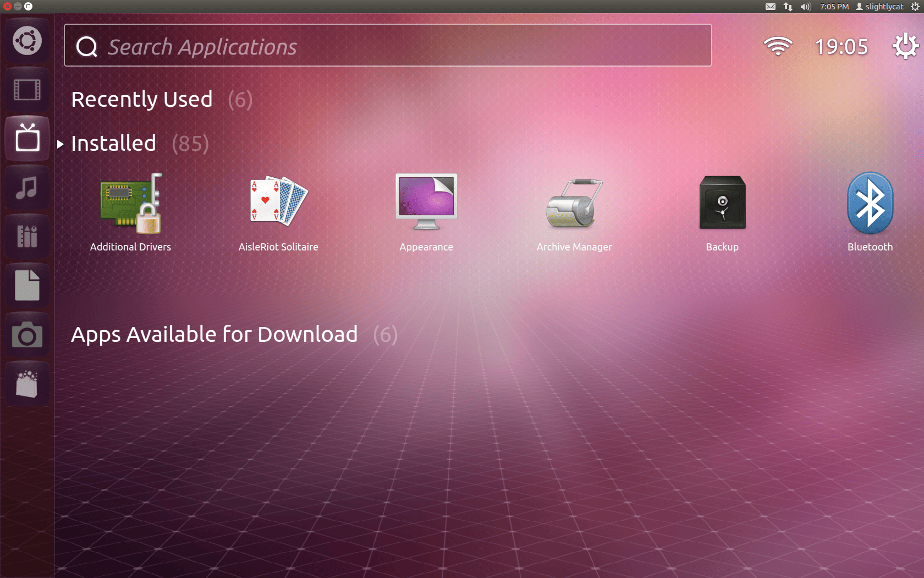Click the Search Applications field
924x578 pixels.
(388, 45)
